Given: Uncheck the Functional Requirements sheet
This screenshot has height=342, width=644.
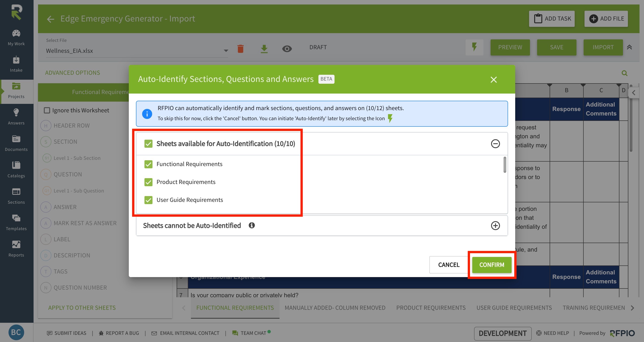Looking at the screenshot, I should click(x=148, y=164).
